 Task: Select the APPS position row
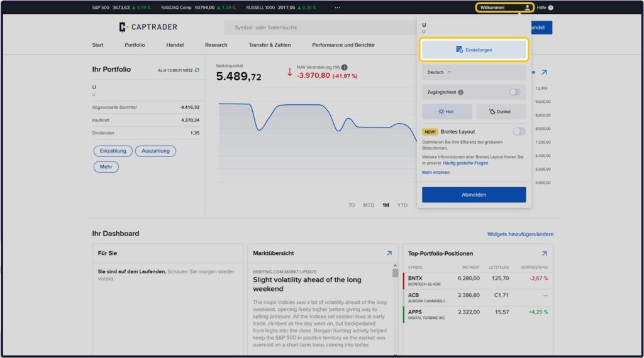pyautogui.click(x=478, y=315)
